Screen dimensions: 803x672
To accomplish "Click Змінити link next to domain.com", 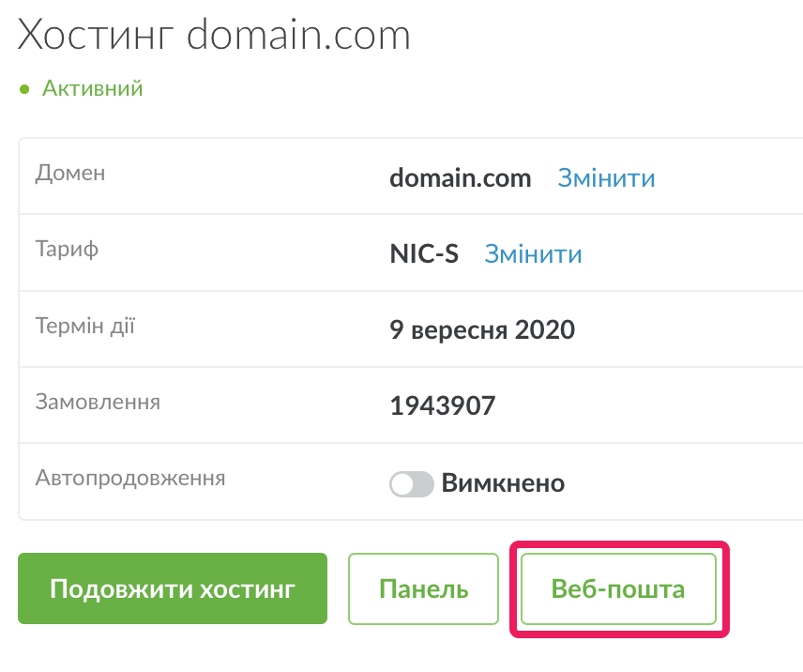I will pyautogui.click(x=606, y=178).
